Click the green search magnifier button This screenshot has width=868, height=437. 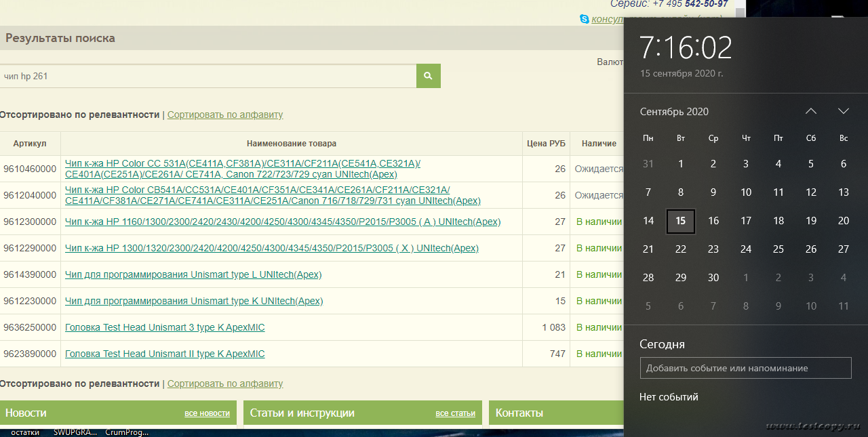[428, 76]
